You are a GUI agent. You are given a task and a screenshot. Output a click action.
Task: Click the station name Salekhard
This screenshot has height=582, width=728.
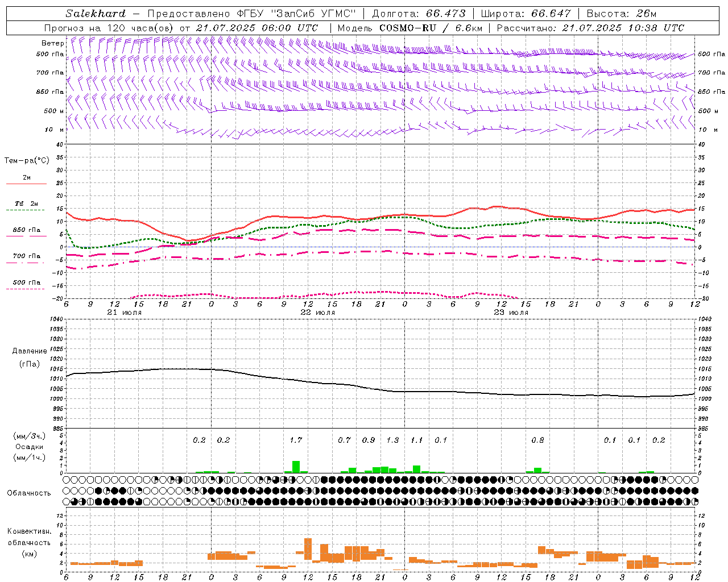(96, 14)
